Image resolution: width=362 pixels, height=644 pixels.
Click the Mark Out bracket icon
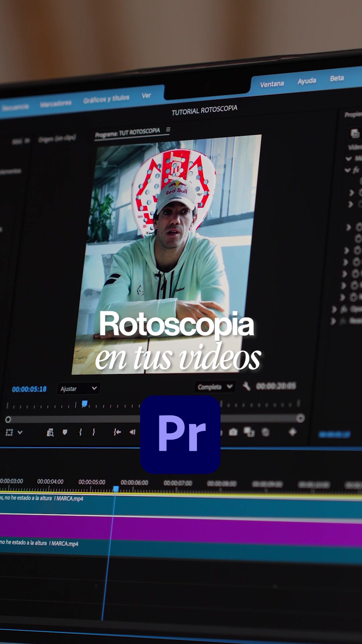coord(94,432)
